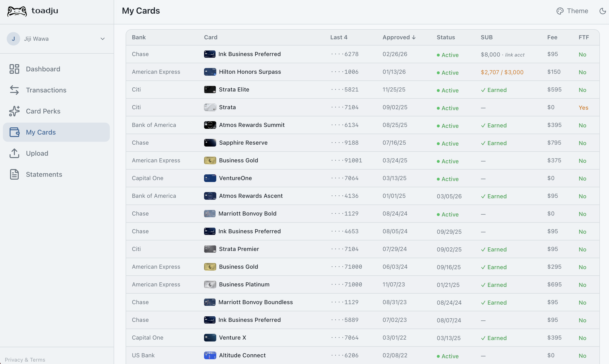Select the Hilton Honors Surpass row
The image size is (609, 364).
[250, 72]
